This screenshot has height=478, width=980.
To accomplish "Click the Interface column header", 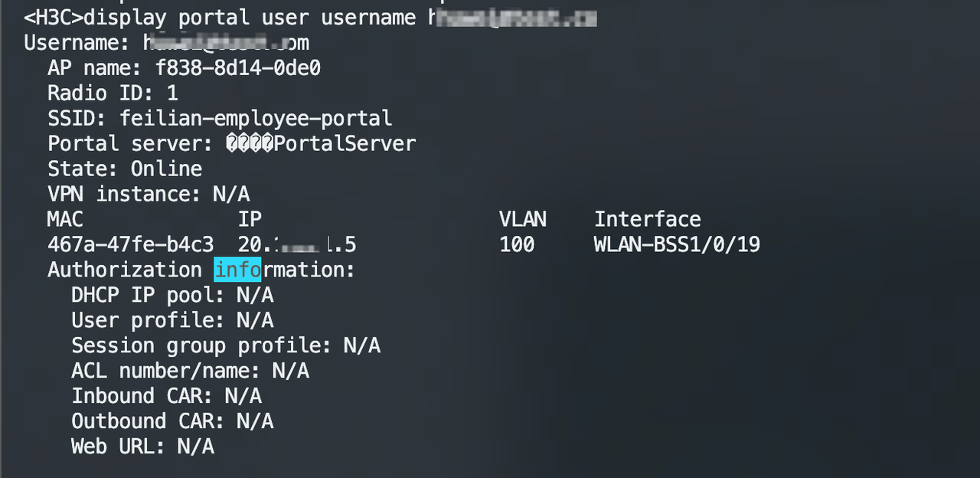I will [648, 219].
